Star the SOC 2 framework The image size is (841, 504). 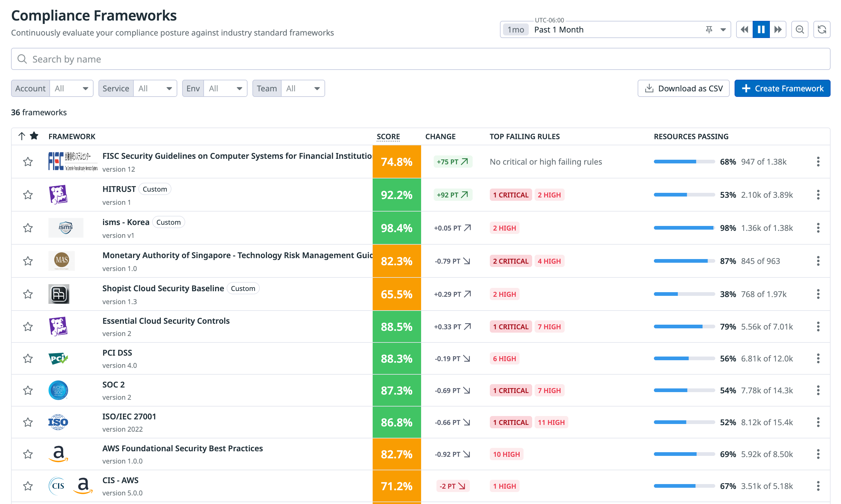(x=28, y=390)
